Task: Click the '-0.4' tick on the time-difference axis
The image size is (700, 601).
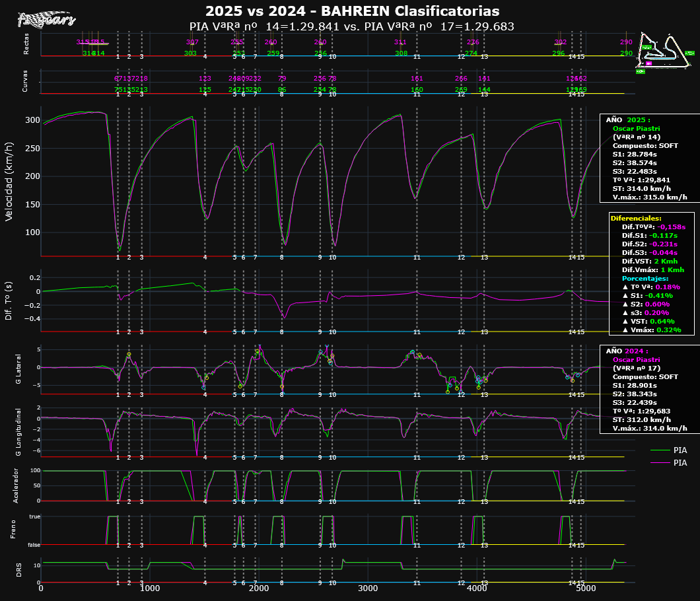Action: click(x=32, y=319)
